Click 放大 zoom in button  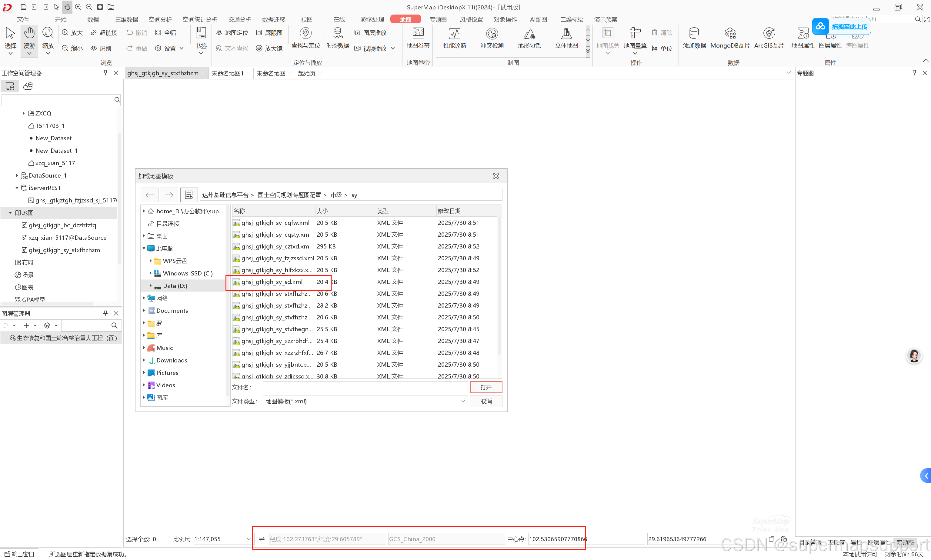[72, 33]
